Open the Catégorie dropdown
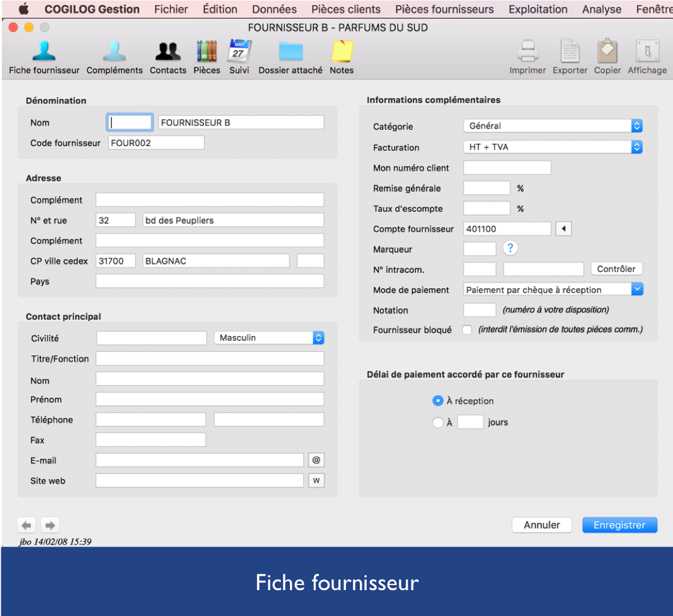The height and width of the screenshot is (616, 673). pyautogui.click(x=553, y=126)
